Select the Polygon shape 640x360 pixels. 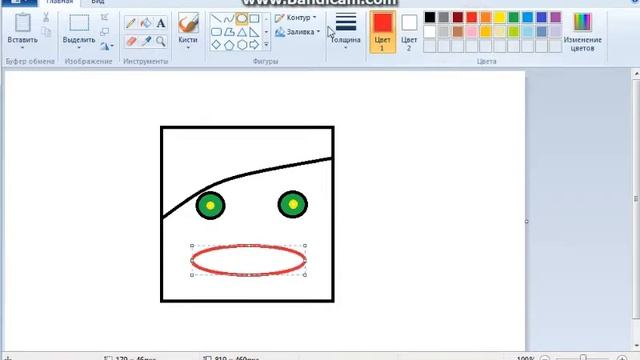[229, 32]
